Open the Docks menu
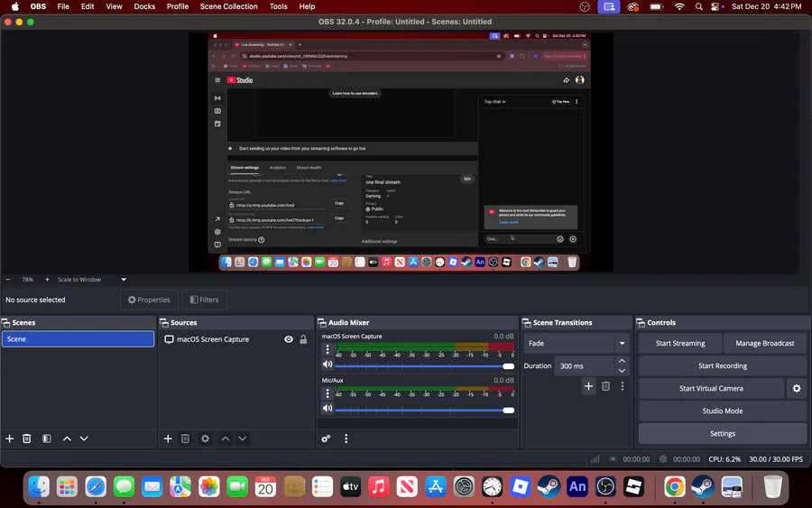Image resolution: width=812 pixels, height=508 pixels. (x=144, y=6)
